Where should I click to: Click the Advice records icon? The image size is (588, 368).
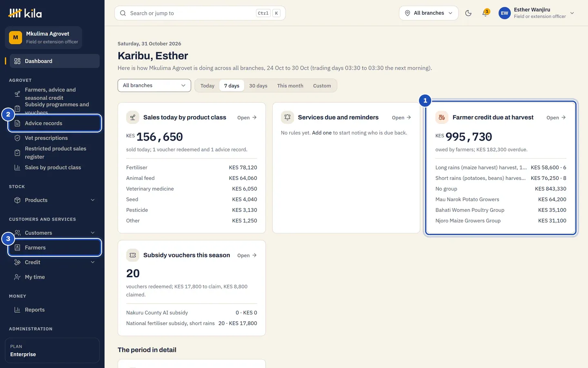pyautogui.click(x=18, y=123)
